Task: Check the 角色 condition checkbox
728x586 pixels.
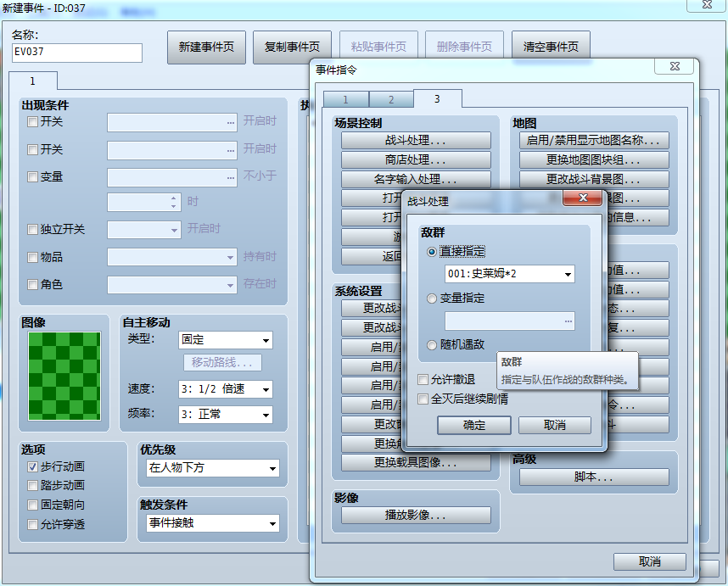Action: click(x=32, y=284)
